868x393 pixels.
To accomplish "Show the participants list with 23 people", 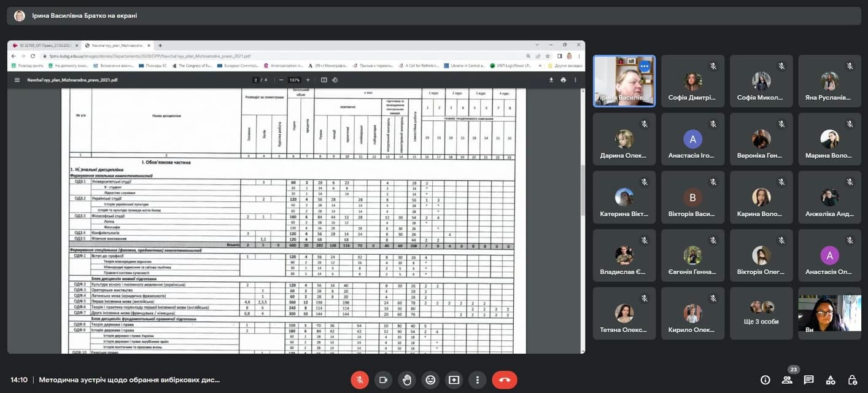I will click(787, 379).
